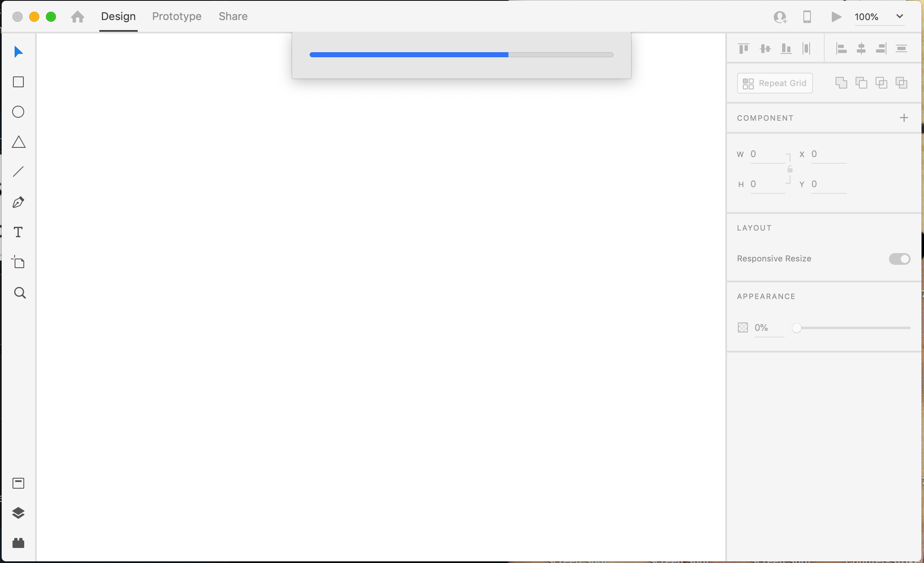Screen dimensions: 924x563
Task: Open the zoom level dropdown arrow
Action: 900,16
